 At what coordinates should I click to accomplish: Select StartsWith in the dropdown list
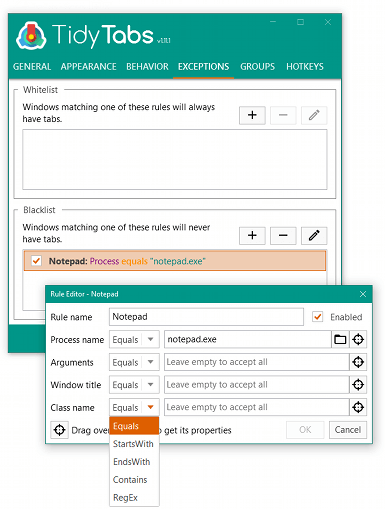pyautogui.click(x=134, y=444)
